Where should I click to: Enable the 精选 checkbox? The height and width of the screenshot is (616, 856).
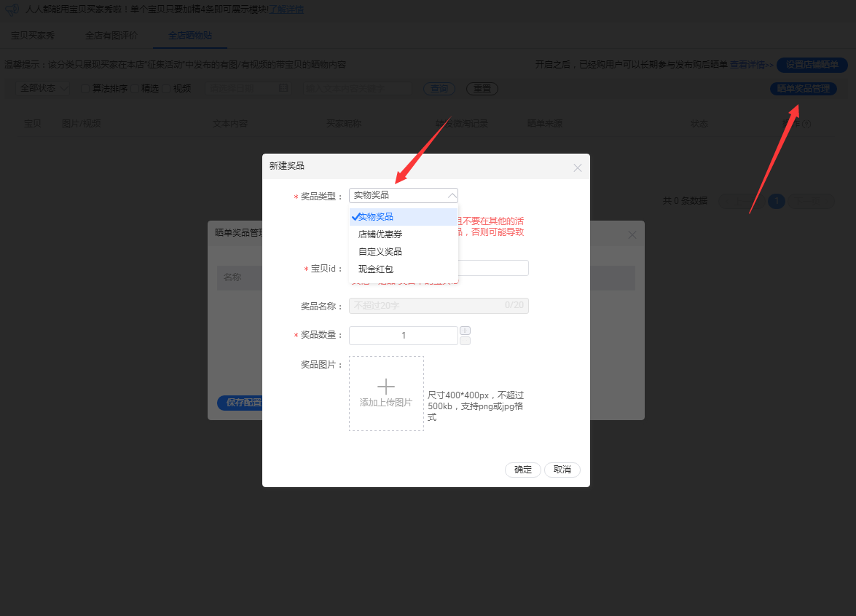coord(134,89)
